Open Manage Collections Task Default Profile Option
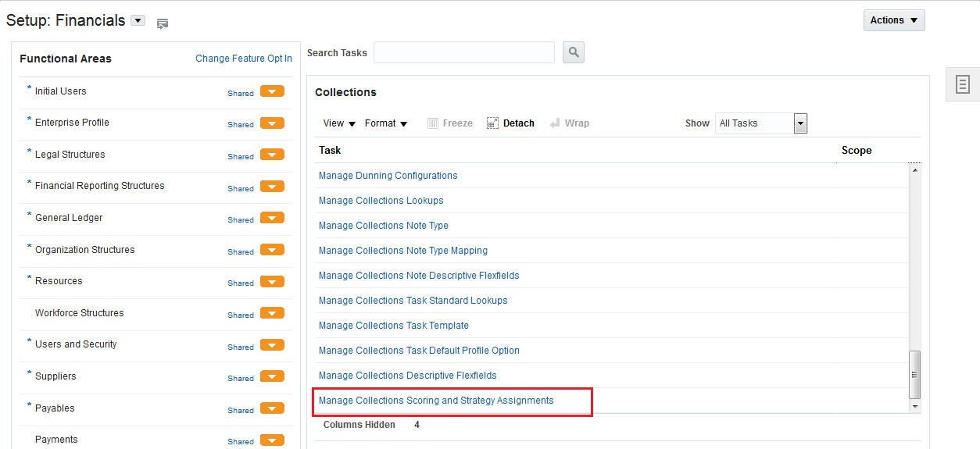 (x=419, y=351)
